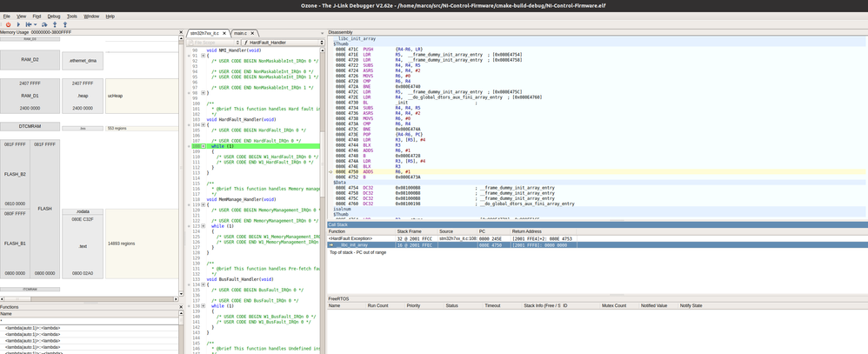Click the red power debug session icon

[9, 24]
